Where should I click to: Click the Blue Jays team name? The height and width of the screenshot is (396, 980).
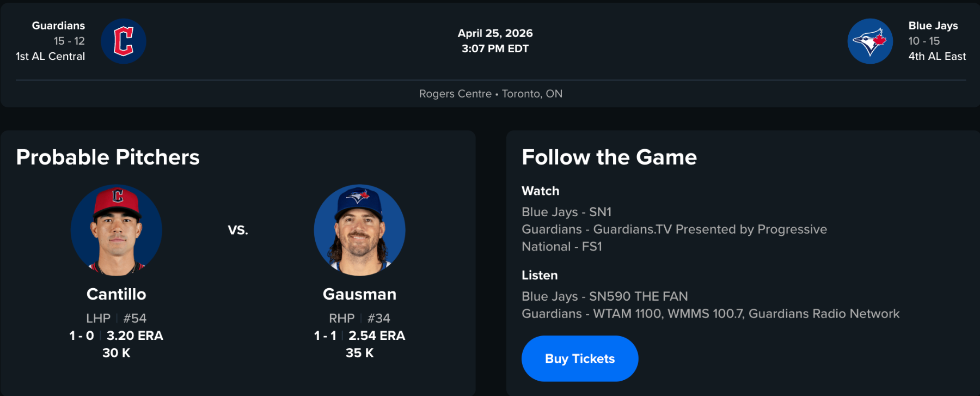pyautogui.click(x=933, y=26)
